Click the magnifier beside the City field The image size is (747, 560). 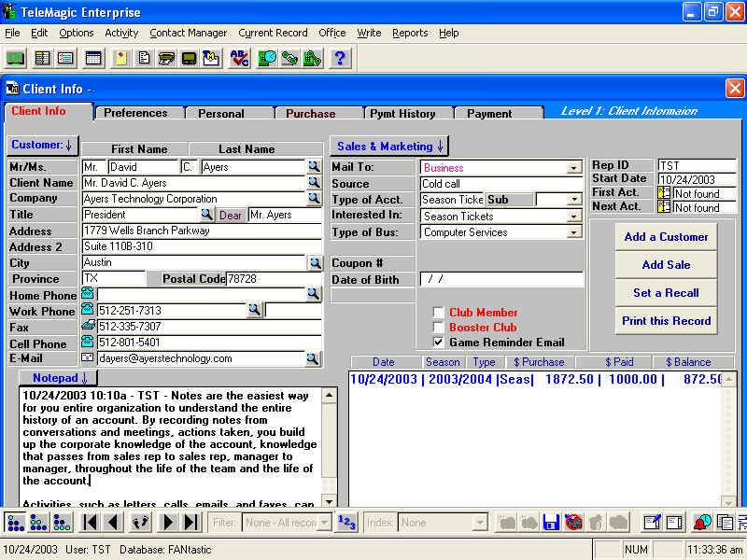point(315,263)
